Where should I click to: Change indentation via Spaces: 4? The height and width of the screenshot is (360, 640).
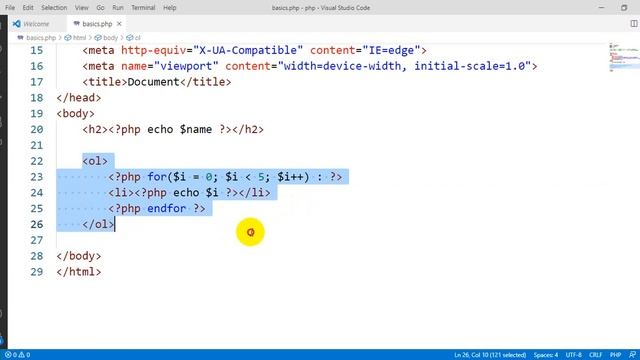[546, 355]
